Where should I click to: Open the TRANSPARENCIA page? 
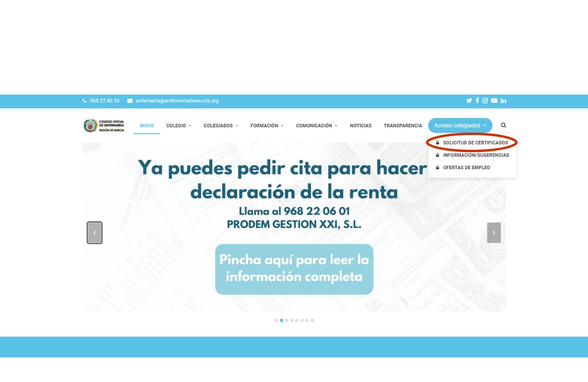403,126
